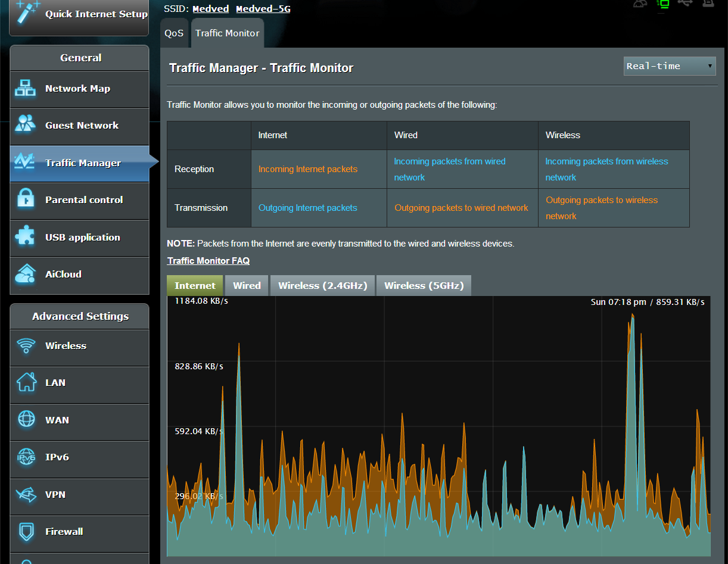This screenshot has height=564, width=728.
Task: Select the Wired graph tab
Action: [x=247, y=286]
